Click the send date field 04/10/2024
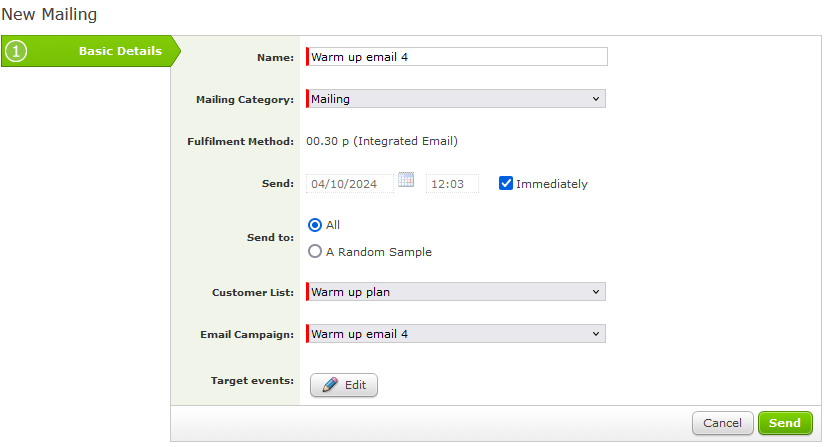Viewport: 829px width, 447px height. click(350, 184)
